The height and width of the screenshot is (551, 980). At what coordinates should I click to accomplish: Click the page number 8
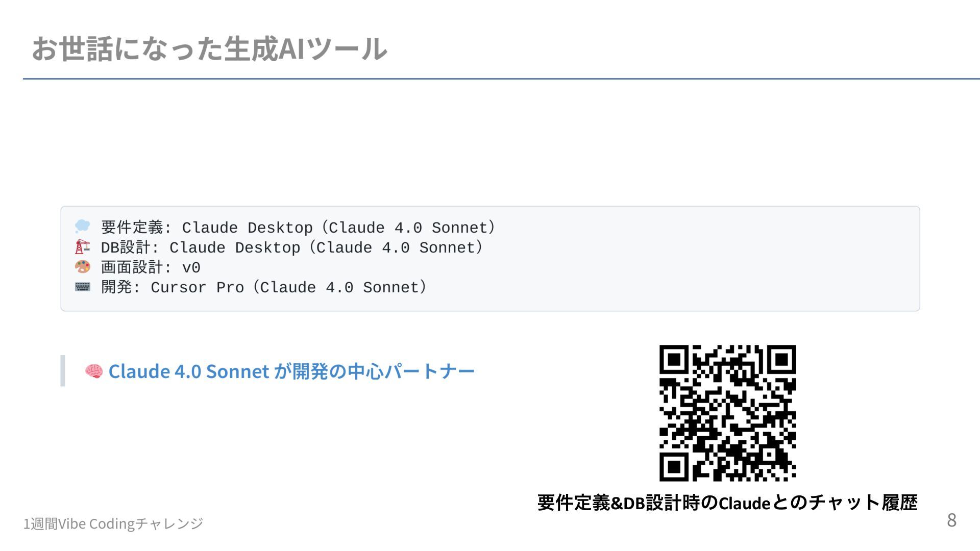pyautogui.click(x=952, y=520)
